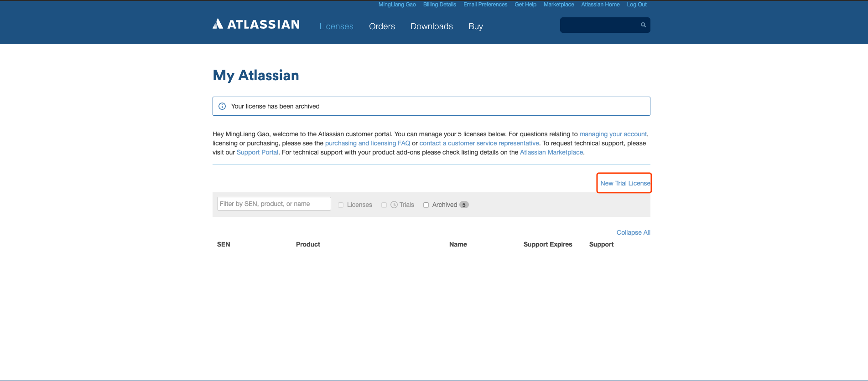This screenshot has height=381, width=868.
Task: Open the Buy menu item
Action: 475,26
